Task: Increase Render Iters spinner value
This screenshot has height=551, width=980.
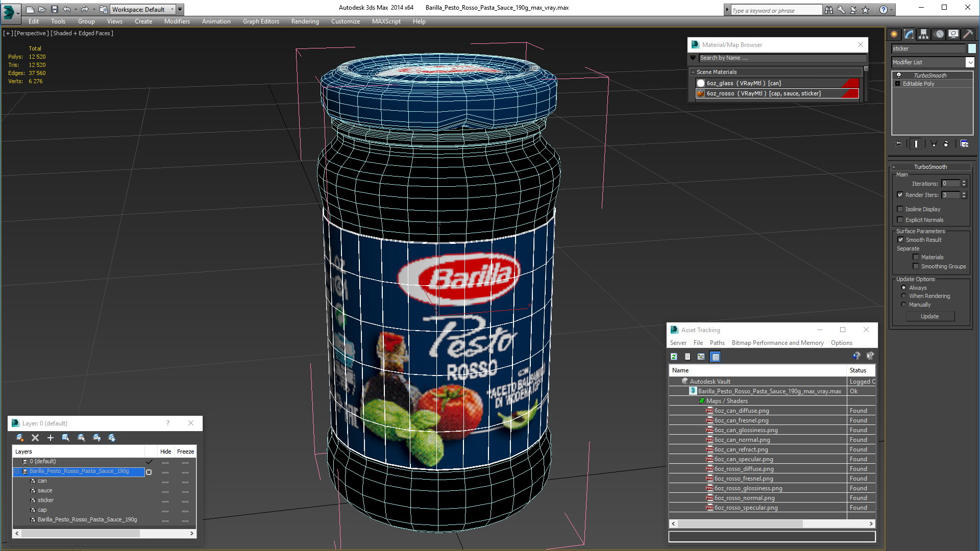Action: (x=964, y=193)
